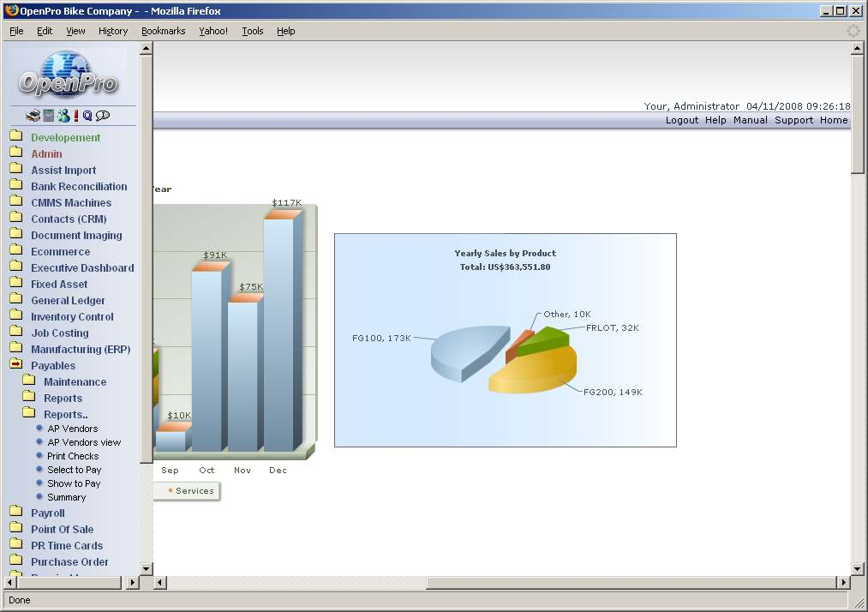Screen dimensions: 868x612
Task: Open the Bookmarks menu
Action: (x=163, y=31)
